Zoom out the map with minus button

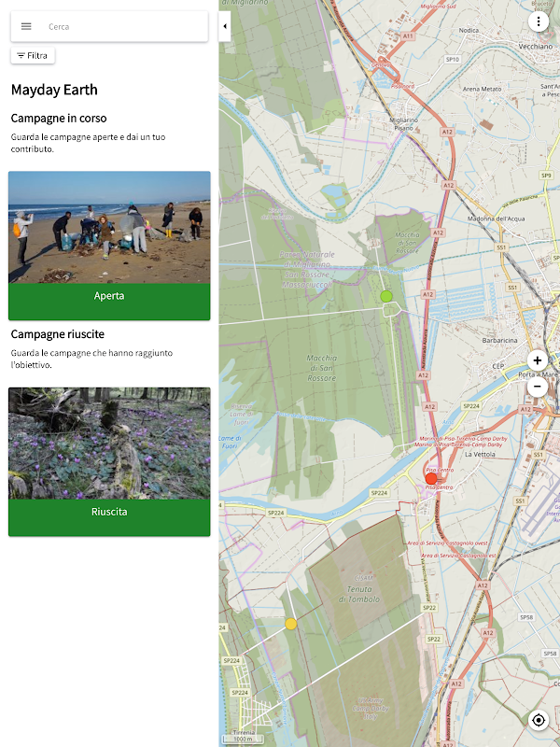[x=538, y=387]
